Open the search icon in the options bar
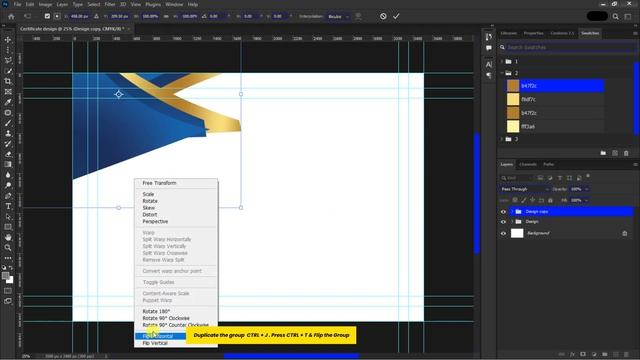Screen dimensions: 640x360 click(615, 17)
